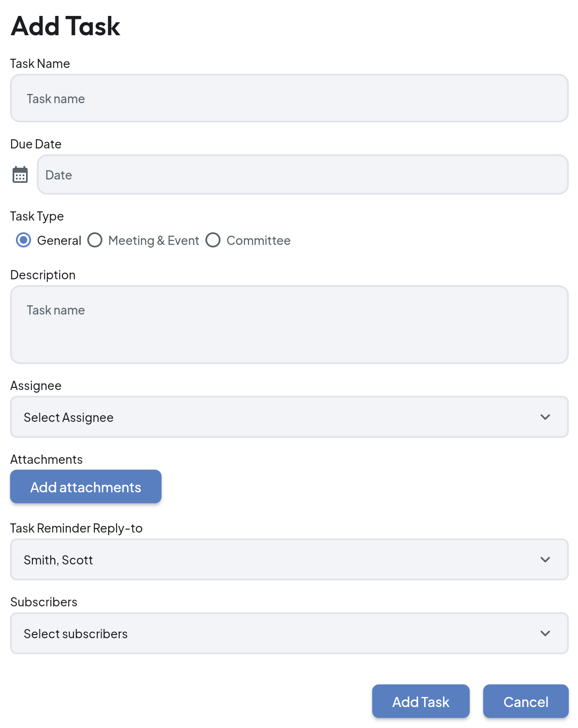Select the Committee task type

[213, 240]
